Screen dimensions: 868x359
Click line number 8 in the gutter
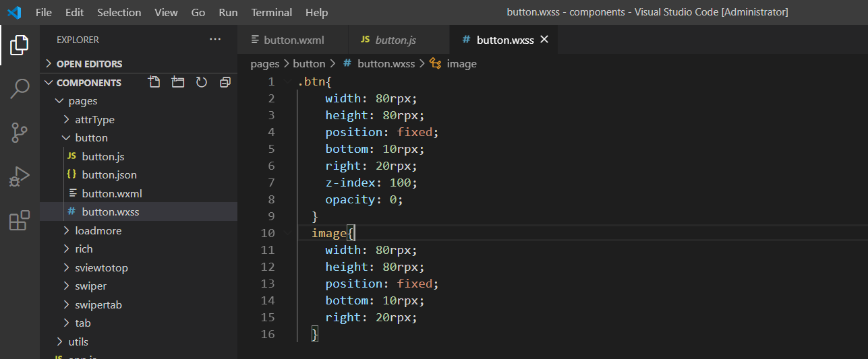pyautogui.click(x=271, y=199)
